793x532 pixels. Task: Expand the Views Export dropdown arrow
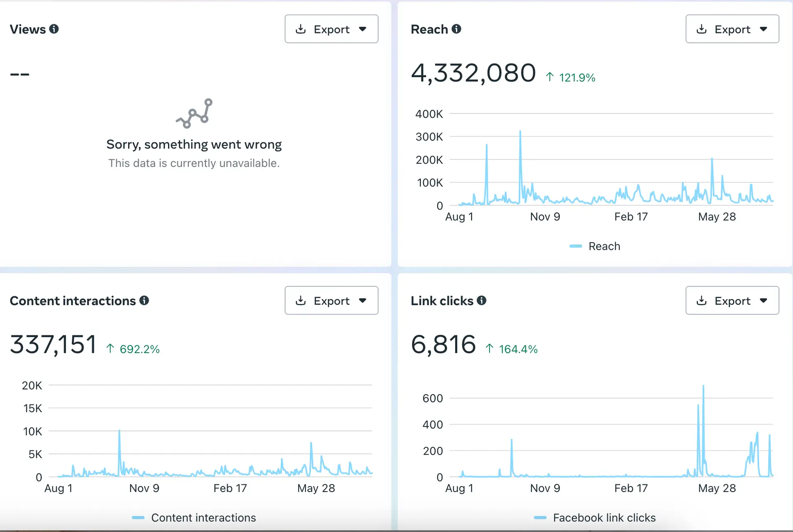[363, 29]
